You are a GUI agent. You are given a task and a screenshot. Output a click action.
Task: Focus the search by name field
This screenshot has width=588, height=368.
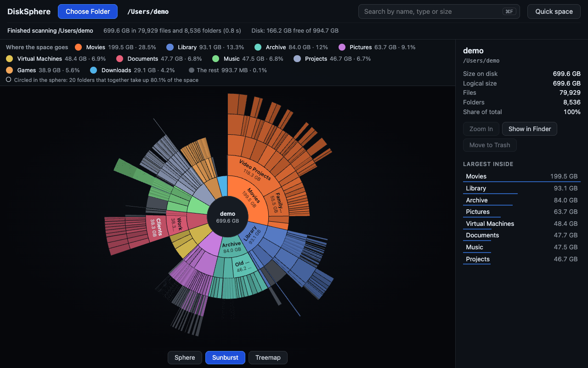(x=439, y=11)
